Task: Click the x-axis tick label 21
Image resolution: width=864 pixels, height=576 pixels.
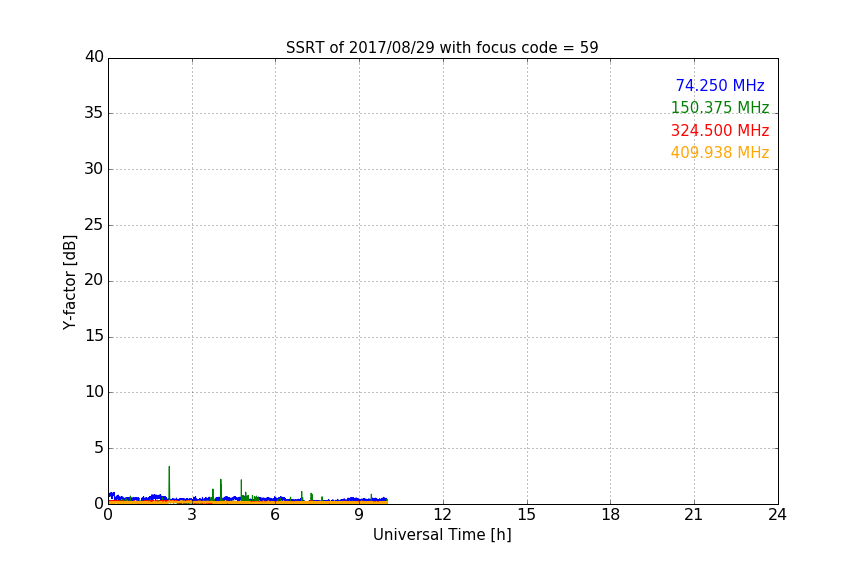Action: tap(694, 515)
